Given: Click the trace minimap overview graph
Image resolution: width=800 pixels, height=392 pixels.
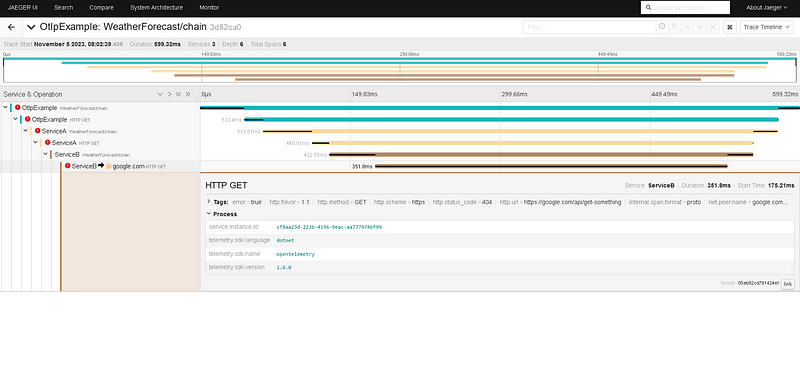Looking at the screenshot, I should click(x=399, y=70).
